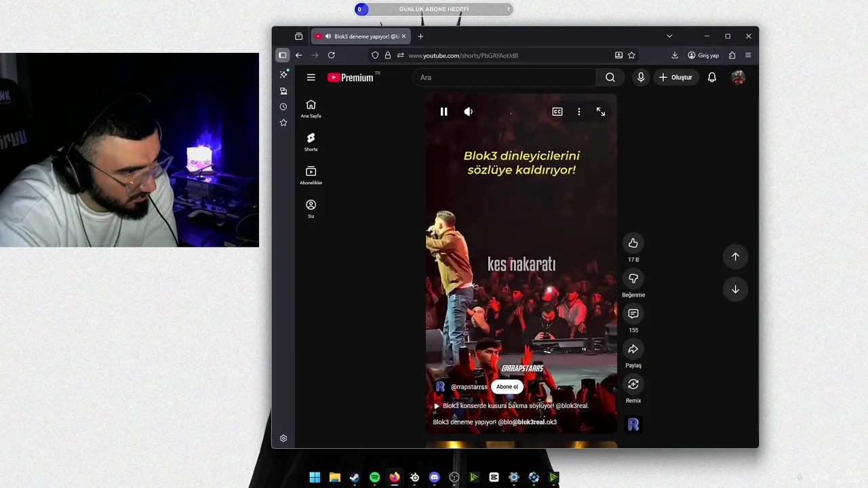The height and width of the screenshot is (488, 868).
Task: Open history clock in Firefox sidebar
Action: click(x=283, y=106)
